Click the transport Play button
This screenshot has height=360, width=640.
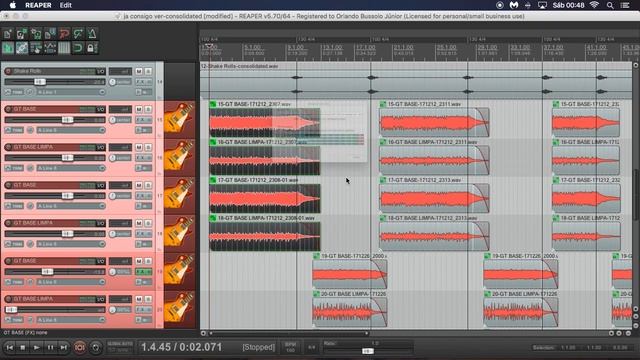point(36,347)
